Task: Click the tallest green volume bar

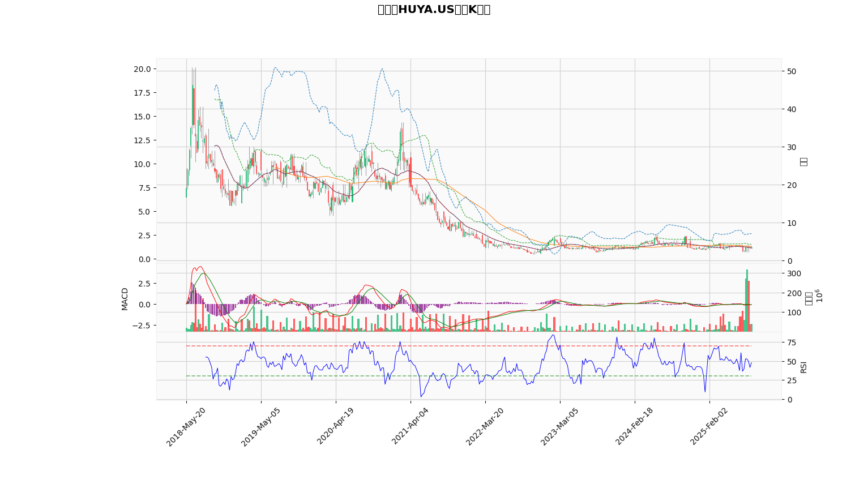Action: [747, 301]
